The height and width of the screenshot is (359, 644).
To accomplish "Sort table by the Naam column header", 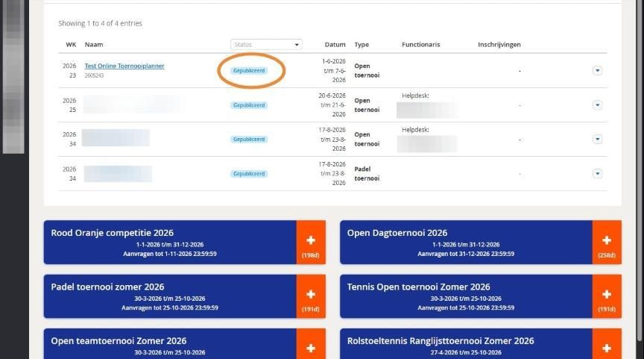I will [94, 45].
